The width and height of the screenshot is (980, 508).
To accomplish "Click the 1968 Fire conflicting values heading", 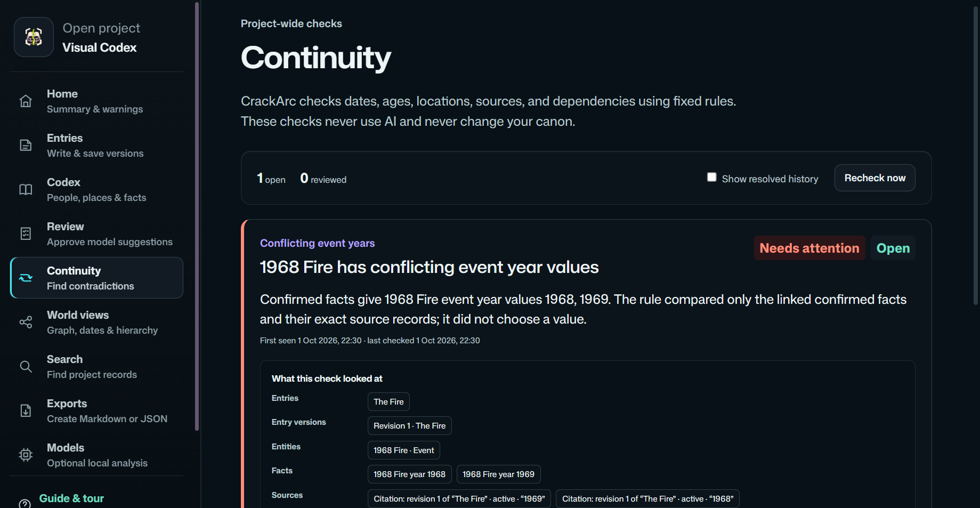I will click(x=429, y=267).
